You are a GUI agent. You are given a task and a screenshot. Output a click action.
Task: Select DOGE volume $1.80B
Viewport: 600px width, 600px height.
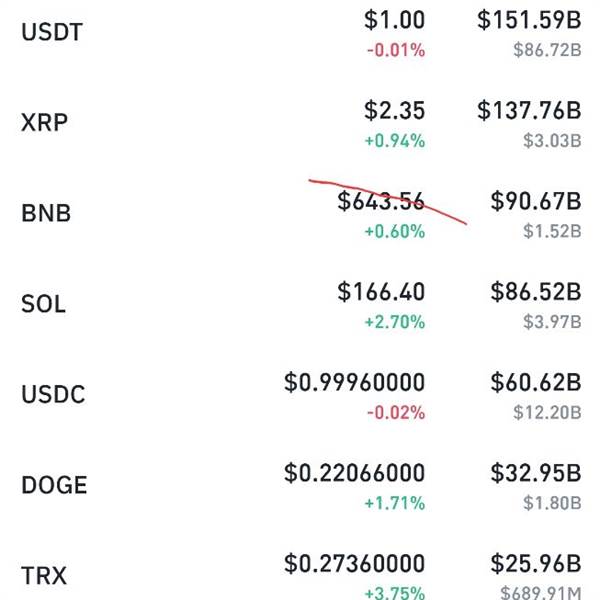click(552, 503)
